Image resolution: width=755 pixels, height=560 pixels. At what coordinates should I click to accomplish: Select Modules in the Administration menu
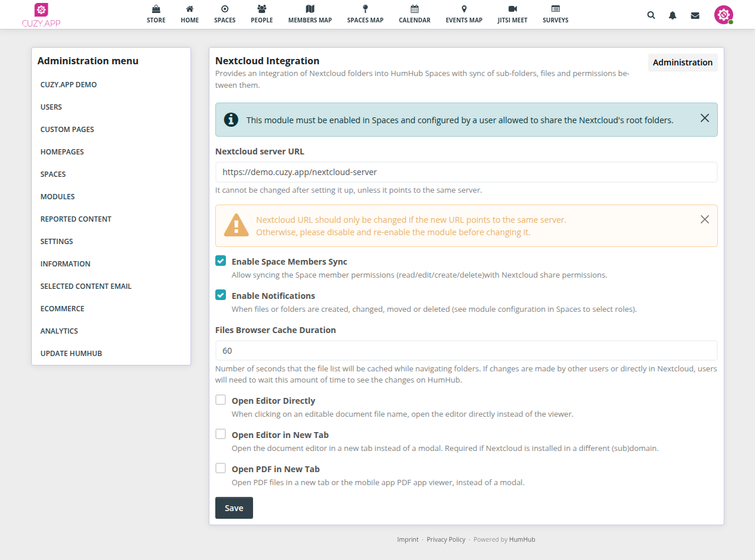pyautogui.click(x=58, y=196)
